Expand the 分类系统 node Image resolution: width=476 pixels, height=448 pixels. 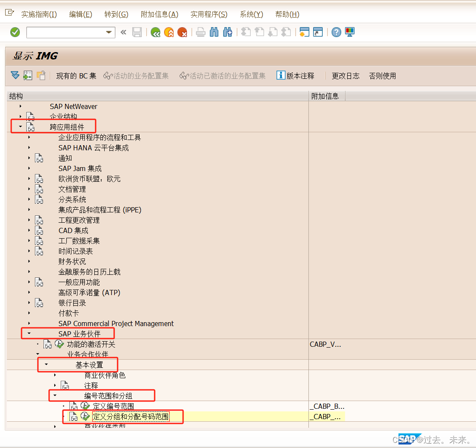point(29,199)
